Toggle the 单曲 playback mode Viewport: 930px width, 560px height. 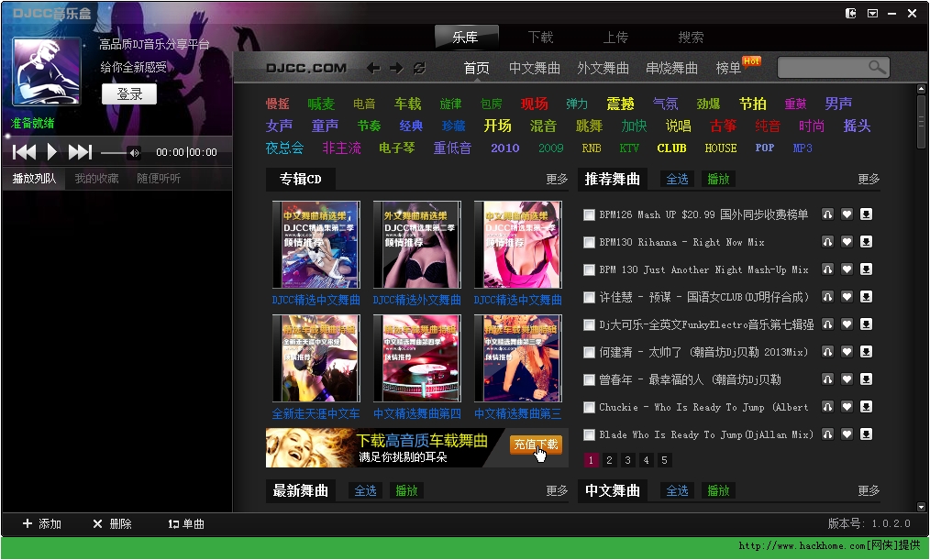point(185,524)
